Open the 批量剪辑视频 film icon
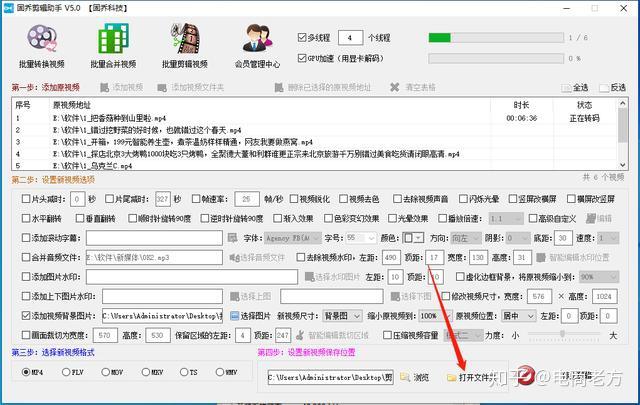Viewport: 640px width, 405px height. click(x=185, y=39)
